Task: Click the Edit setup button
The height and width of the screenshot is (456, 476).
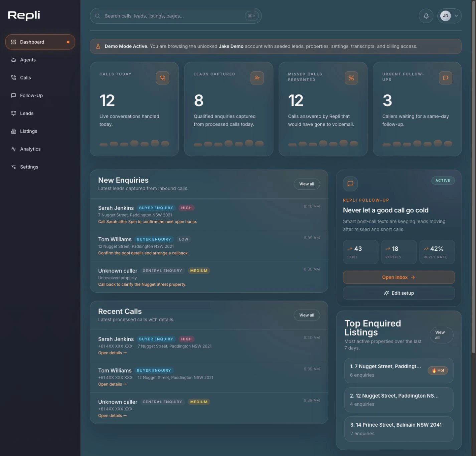Action: [399, 293]
